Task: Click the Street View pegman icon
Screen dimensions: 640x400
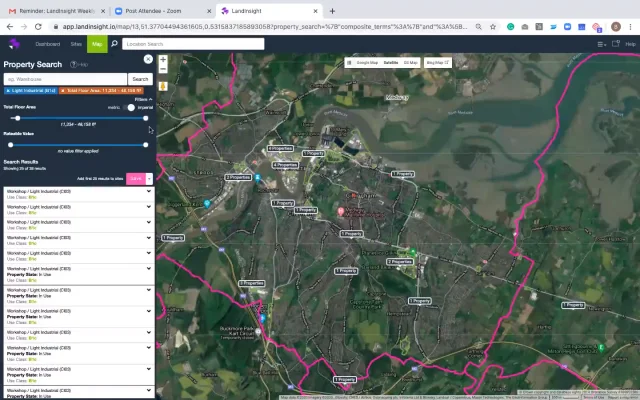Action: (163, 86)
